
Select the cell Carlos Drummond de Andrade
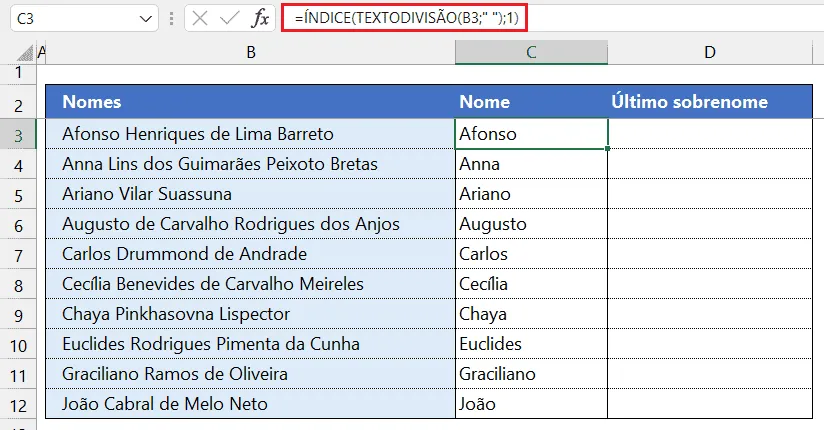click(x=251, y=254)
